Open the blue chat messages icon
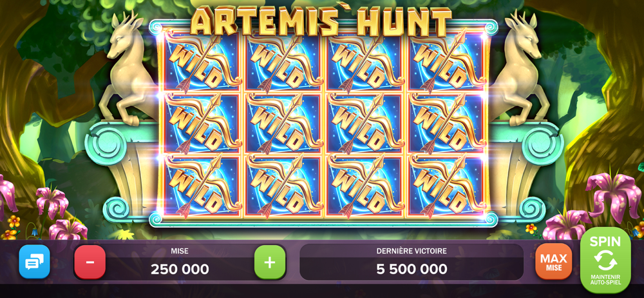This screenshot has height=298, width=644. click(x=35, y=262)
